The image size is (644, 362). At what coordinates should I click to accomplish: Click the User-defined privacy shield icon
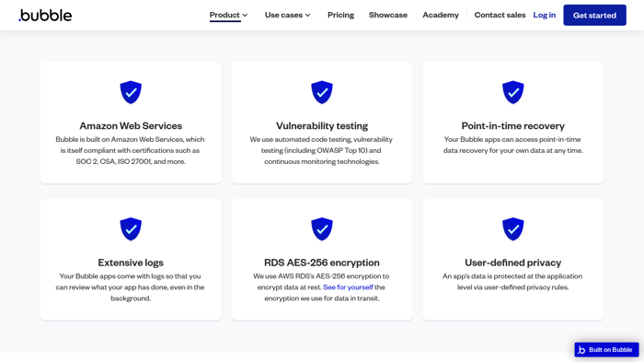(x=513, y=229)
